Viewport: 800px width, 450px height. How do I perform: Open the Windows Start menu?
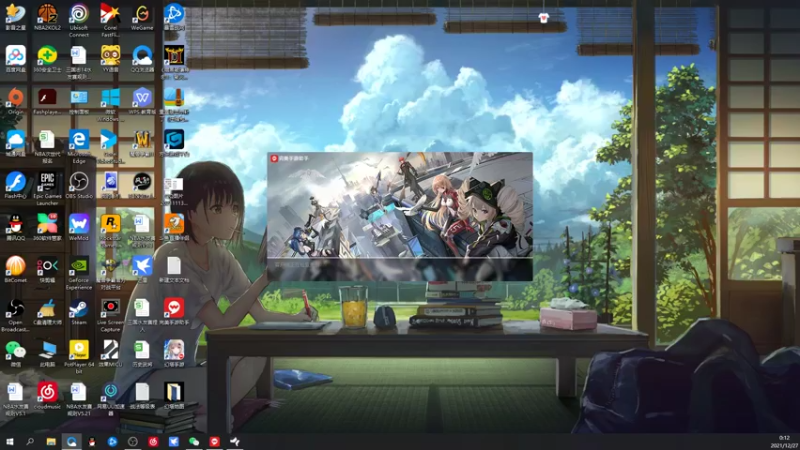10,441
